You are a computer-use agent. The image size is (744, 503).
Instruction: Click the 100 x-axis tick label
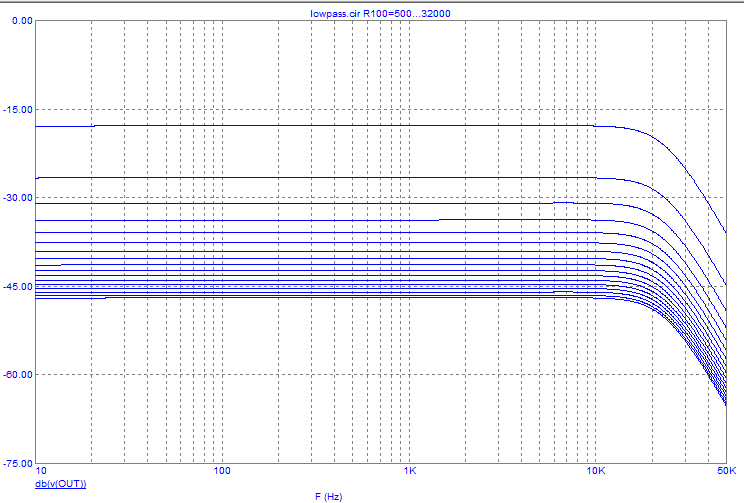222,472
